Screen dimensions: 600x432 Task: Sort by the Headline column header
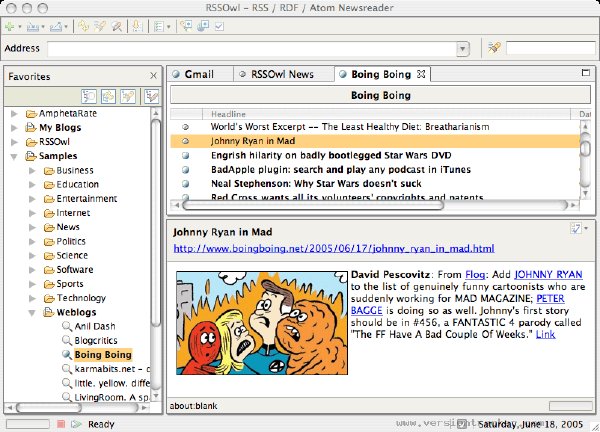click(x=386, y=114)
